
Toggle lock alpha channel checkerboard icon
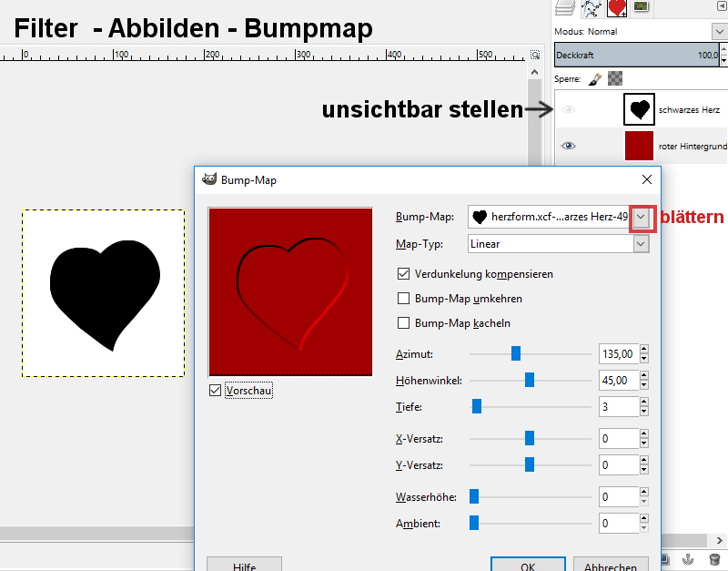[x=615, y=78]
